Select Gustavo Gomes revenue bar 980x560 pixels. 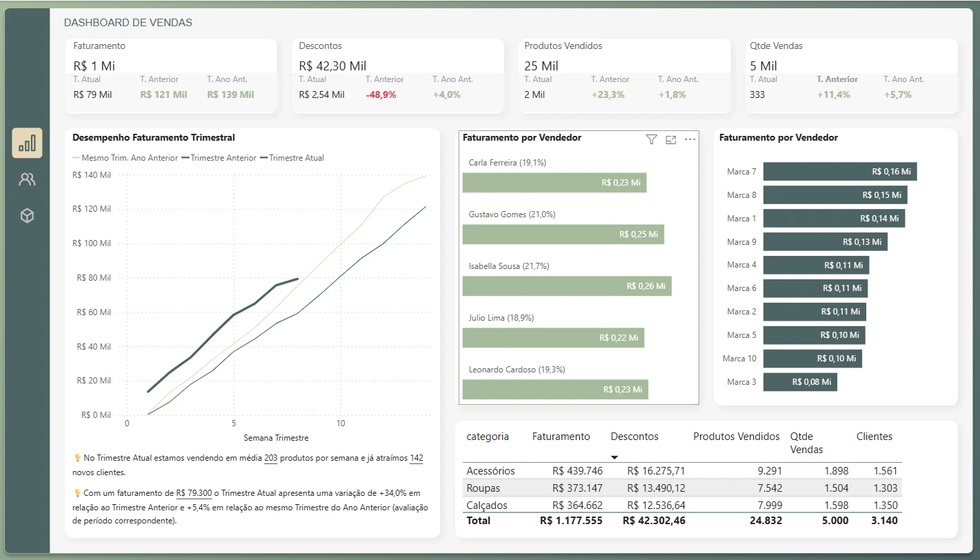coord(563,234)
